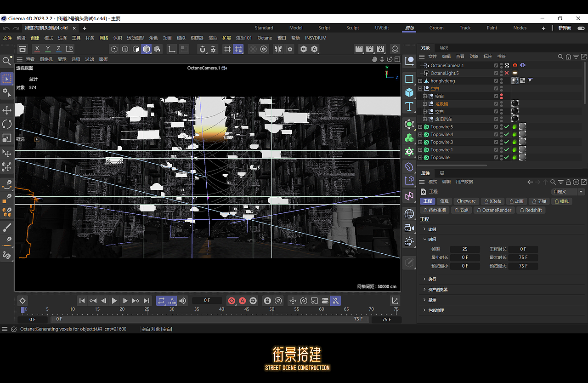This screenshot has width=588, height=383.
Task: Open the Octane menu
Action: coord(265,38)
